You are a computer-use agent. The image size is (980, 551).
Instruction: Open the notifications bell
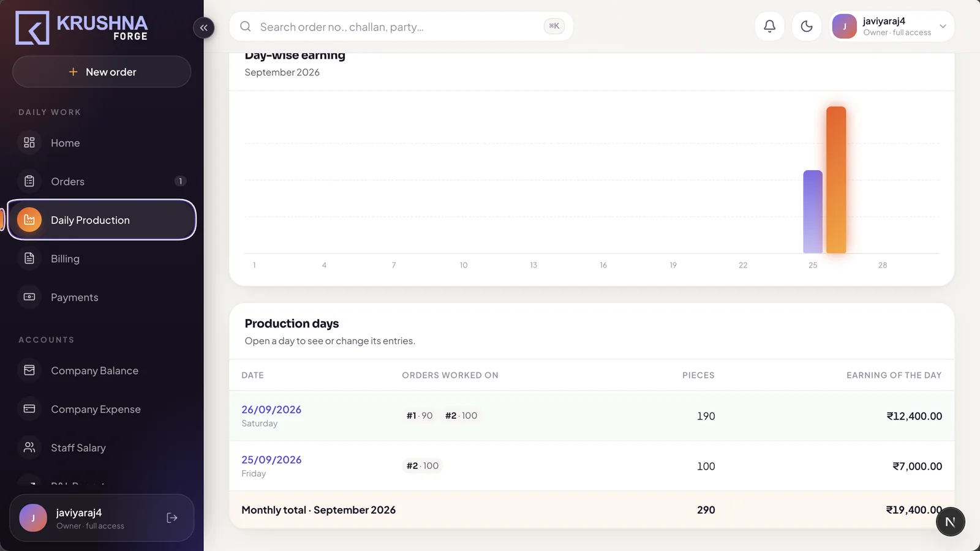point(770,26)
